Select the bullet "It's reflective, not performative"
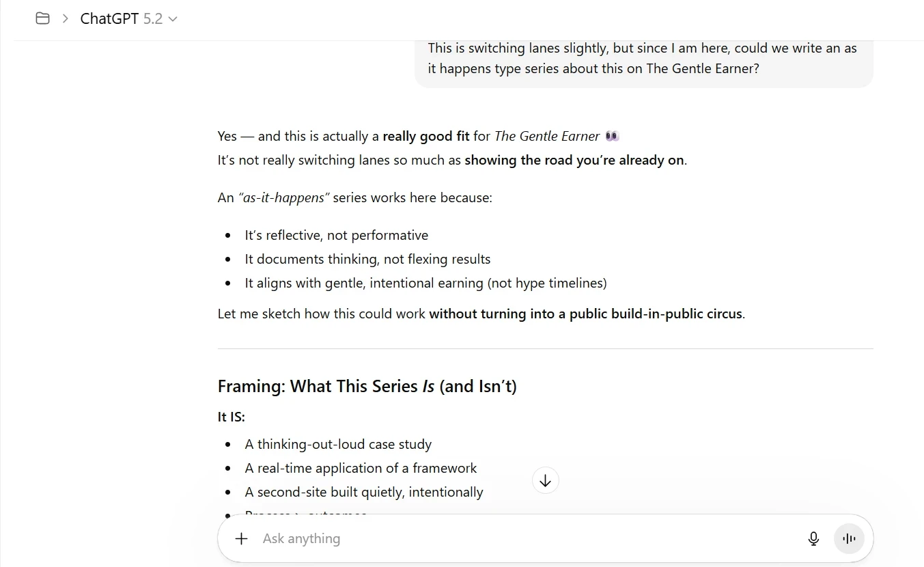Image resolution: width=924 pixels, height=567 pixels. [x=336, y=235]
